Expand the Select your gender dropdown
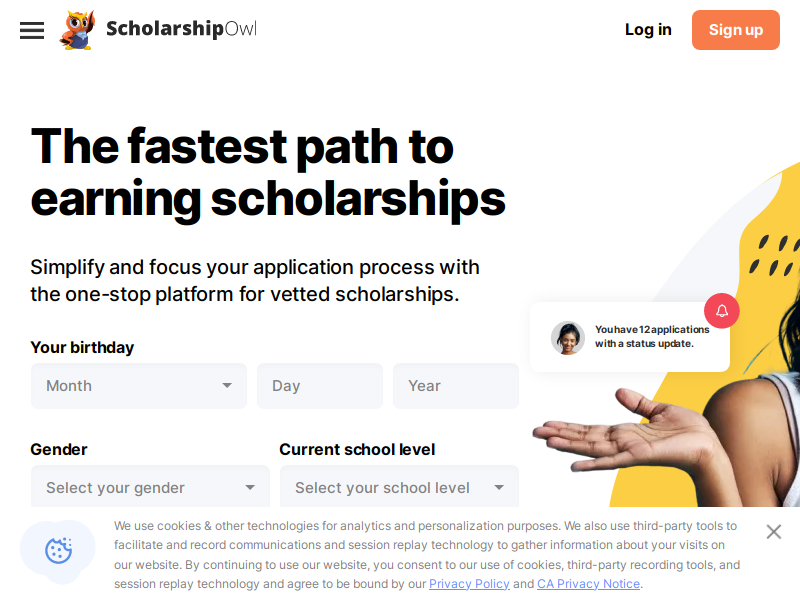This screenshot has height=600, width=800. pyautogui.click(x=150, y=488)
